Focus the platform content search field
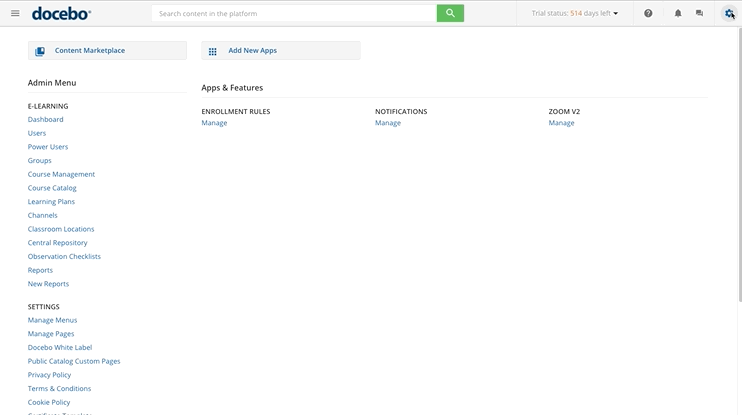This screenshot has width=742, height=415. (295, 13)
